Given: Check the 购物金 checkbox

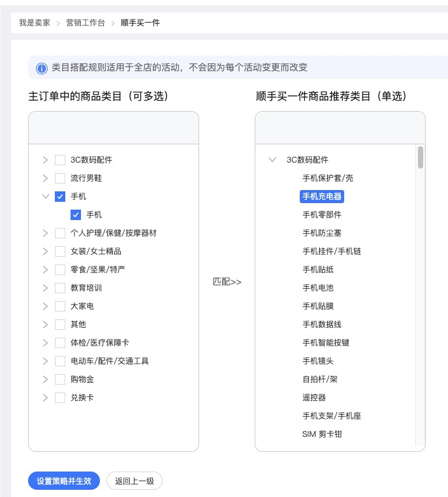Looking at the screenshot, I should [60, 379].
